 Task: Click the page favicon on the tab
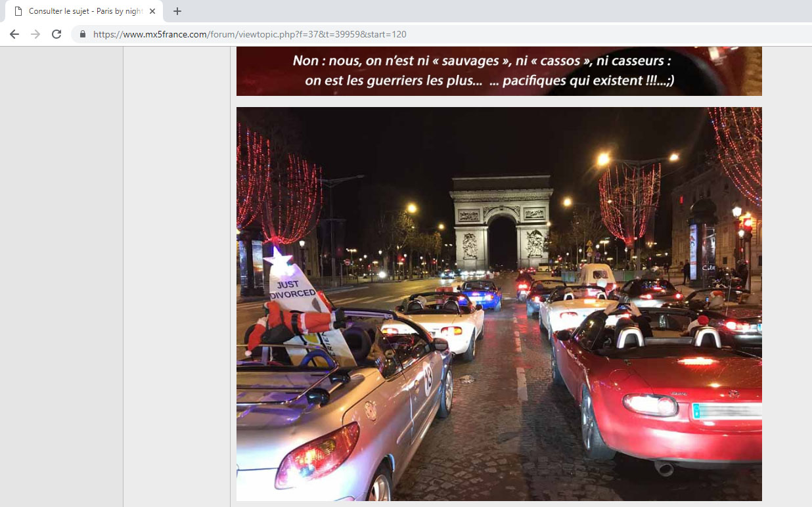[18, 11]
